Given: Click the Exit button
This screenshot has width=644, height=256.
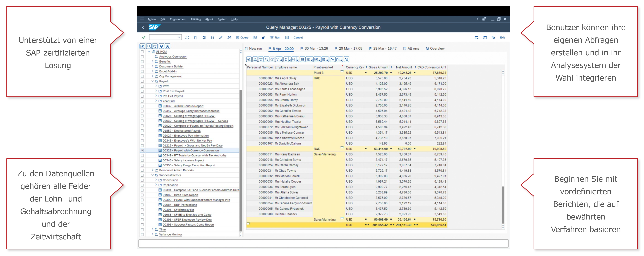Looking at the screenshot, I should (x=502, y=38).
